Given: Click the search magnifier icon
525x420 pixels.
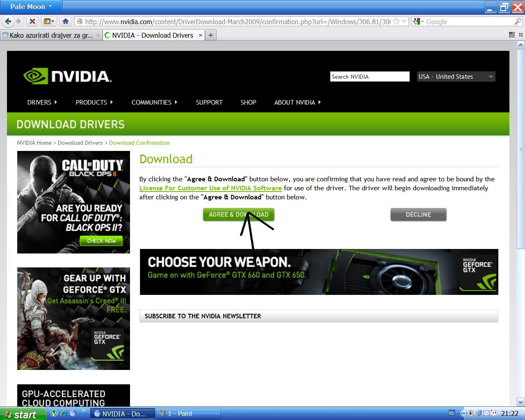Looking at the screenshot, I should click(518, 22).
